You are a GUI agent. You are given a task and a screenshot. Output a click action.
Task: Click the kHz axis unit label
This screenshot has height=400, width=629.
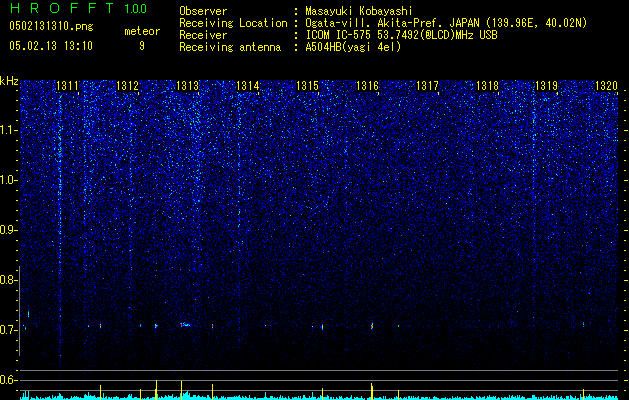pos(9,81)
